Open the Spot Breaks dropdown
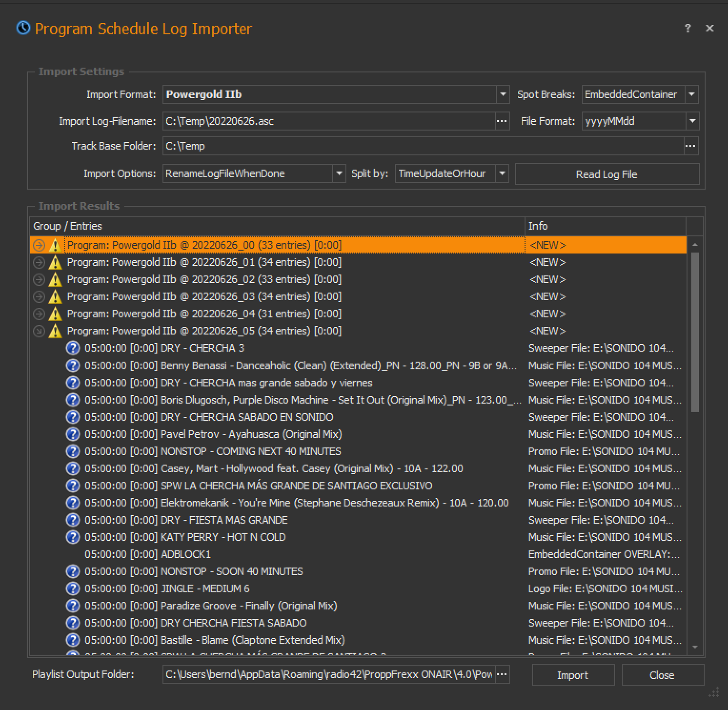This screenshot has width=728, height=710. coord(692,94)
